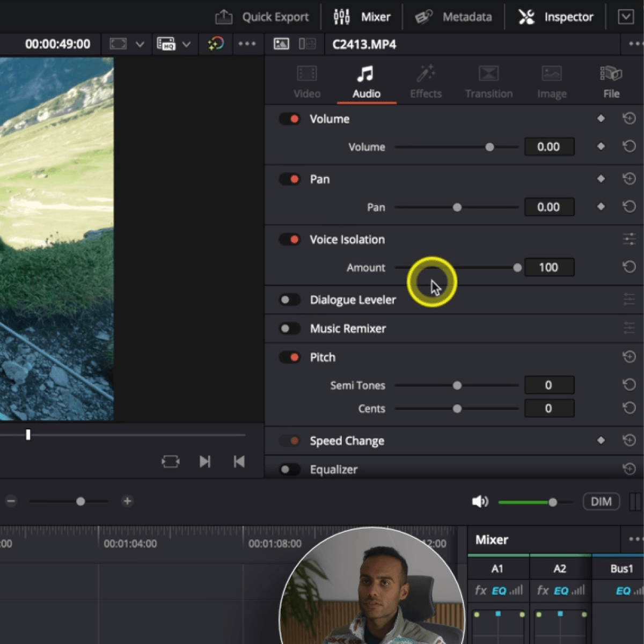Click the Quick Export button
The height and width of the screenshot is (644, 644).
[262, 17]
